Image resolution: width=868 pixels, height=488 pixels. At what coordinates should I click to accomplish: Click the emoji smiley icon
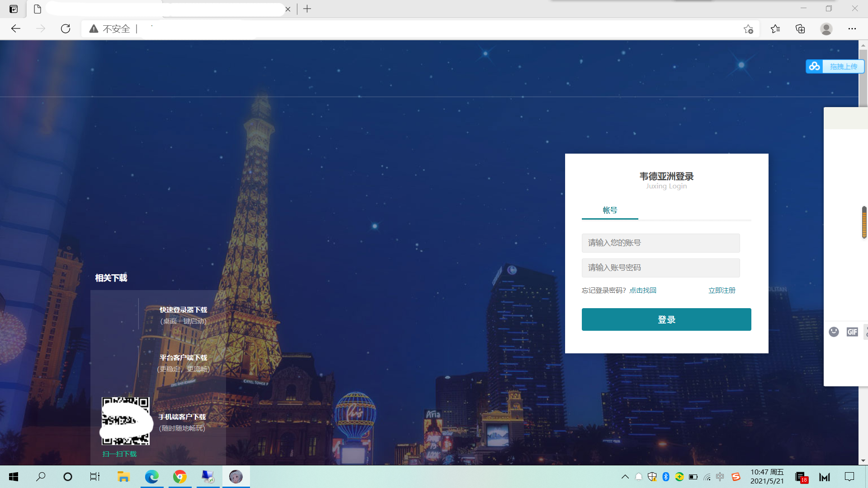(x=834, y=332)
